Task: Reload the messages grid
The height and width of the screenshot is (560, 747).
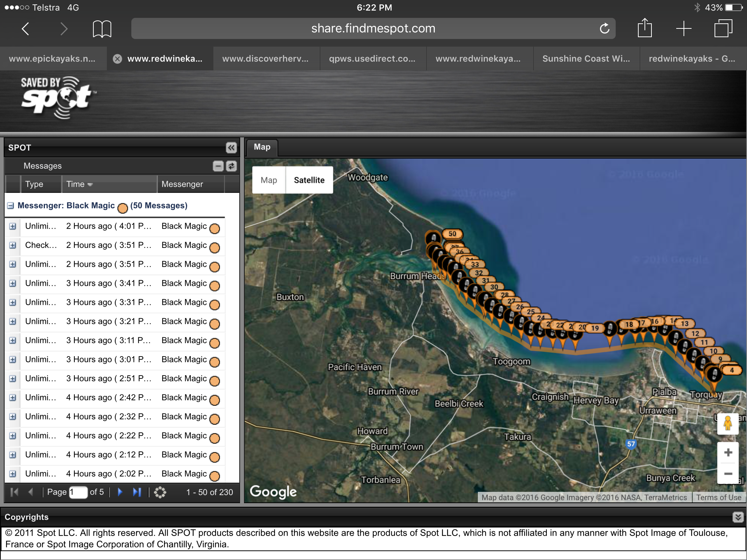Action: [x=160, y=492]
